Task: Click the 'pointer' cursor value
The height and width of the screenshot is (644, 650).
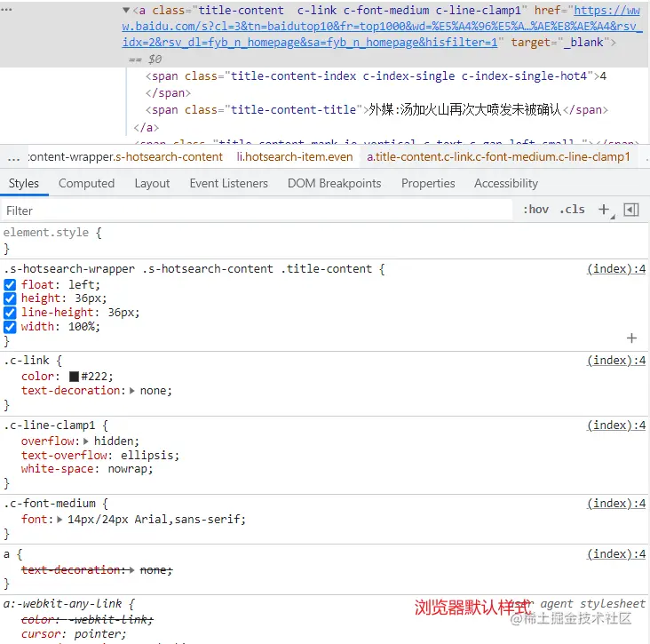Action: click(98, 634)
